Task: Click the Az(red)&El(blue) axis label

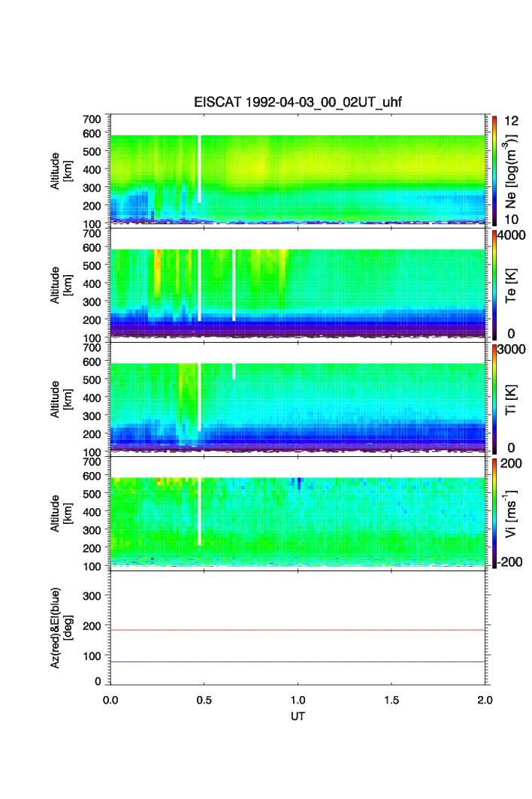Action: 61,628
